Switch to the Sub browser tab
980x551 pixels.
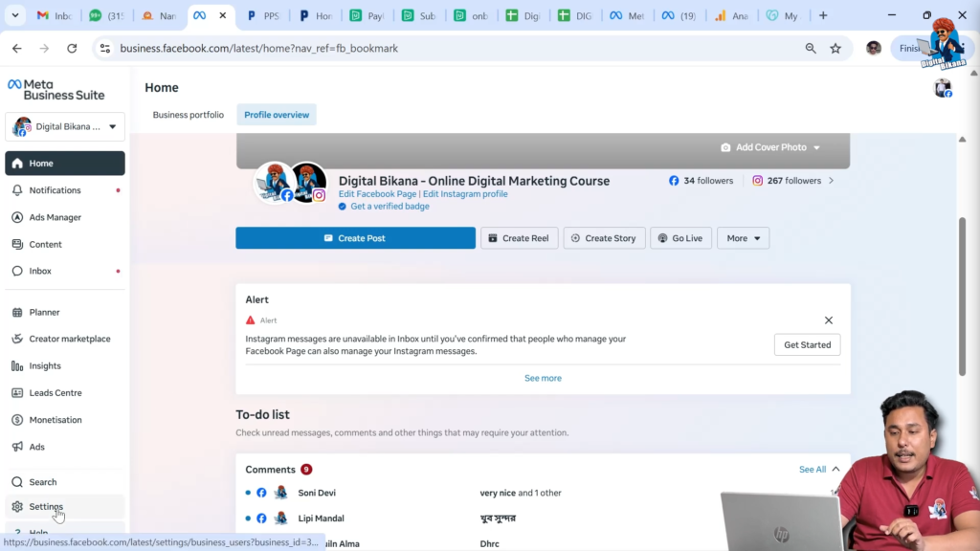(x=420, y=15)
